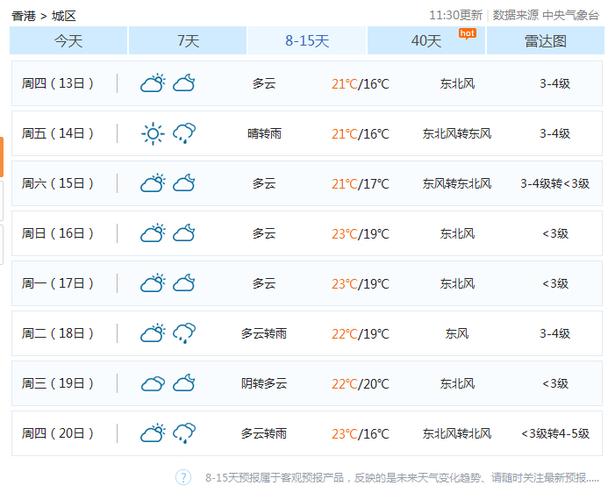Click 阴转多云 weather description
Viewport: 615px width, 500px height.
pyautogui.click(x=264, y=384)
